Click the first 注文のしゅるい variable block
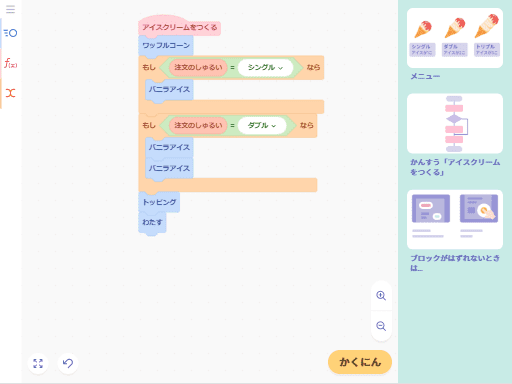Image resolution: width=512 pixels, height=384 pixels. click(x=198, y=68)
